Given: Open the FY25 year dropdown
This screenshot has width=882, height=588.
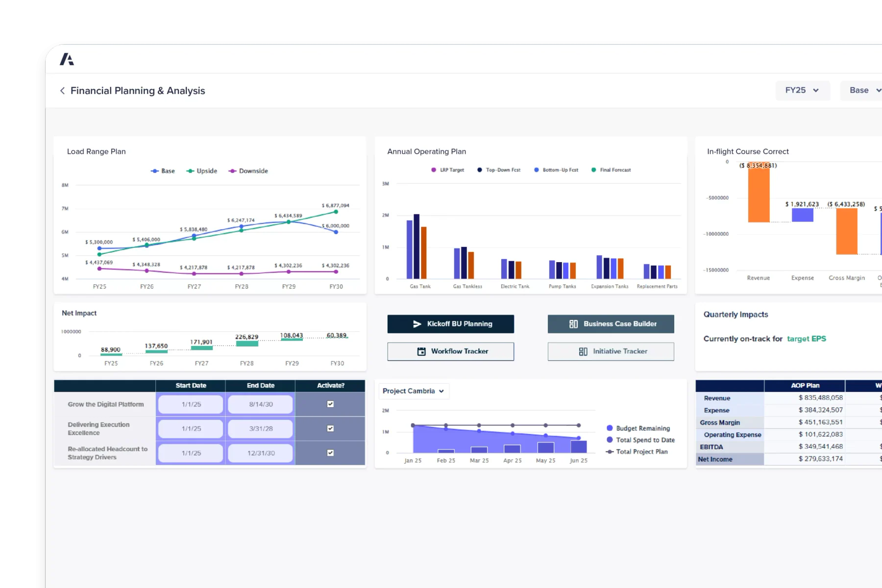Looking at the screenshot, I should [803, 91].
